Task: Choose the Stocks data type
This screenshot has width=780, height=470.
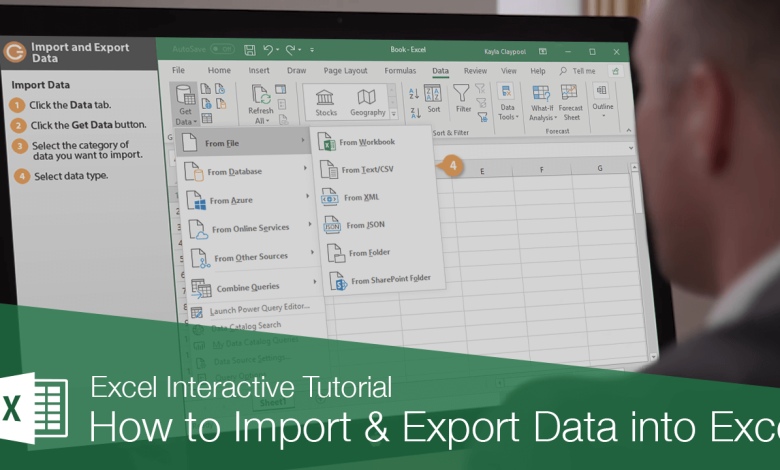Action: [325, 103]
